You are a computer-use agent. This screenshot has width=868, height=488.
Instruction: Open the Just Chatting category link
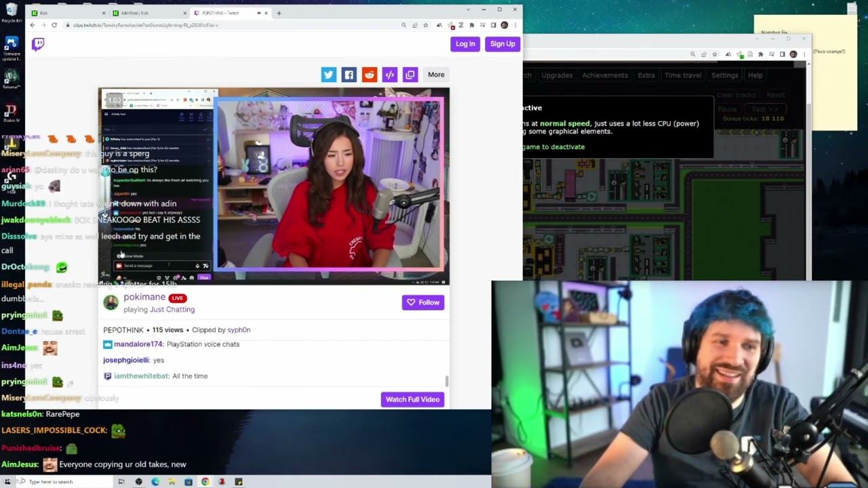pos(172,309)
